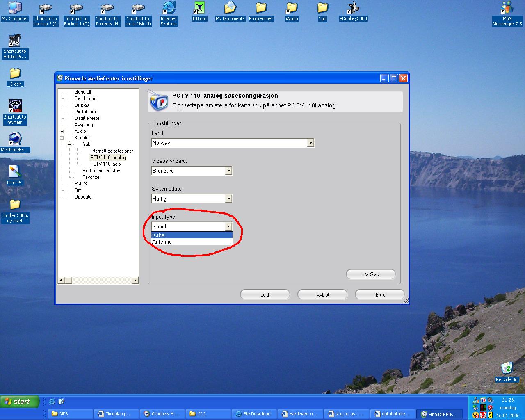Open My Computer desktop icon

click(x=15, y=11)
